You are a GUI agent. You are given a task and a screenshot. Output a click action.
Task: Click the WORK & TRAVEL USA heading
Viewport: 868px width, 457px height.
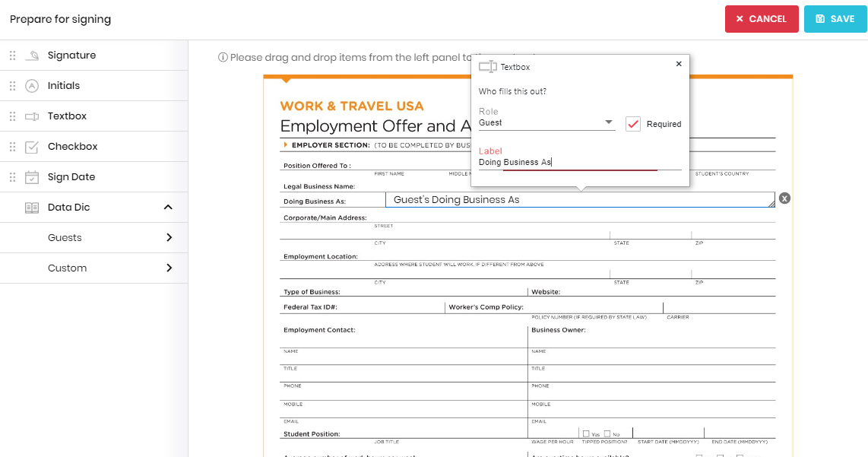coord(351,106)
